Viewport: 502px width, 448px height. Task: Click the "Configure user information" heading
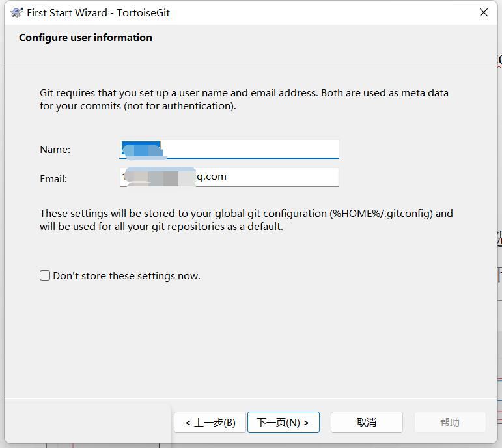pos(85,38)
